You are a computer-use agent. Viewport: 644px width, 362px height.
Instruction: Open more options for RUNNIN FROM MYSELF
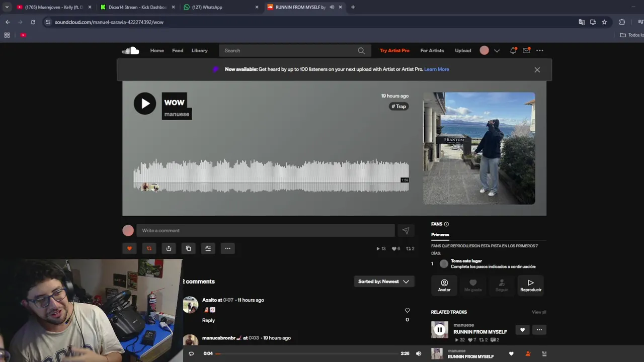click(x=539, y=330)
